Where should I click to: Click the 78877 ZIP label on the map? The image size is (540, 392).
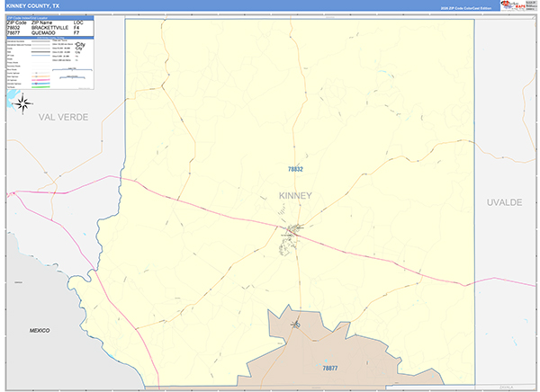(x=330, y=369)
